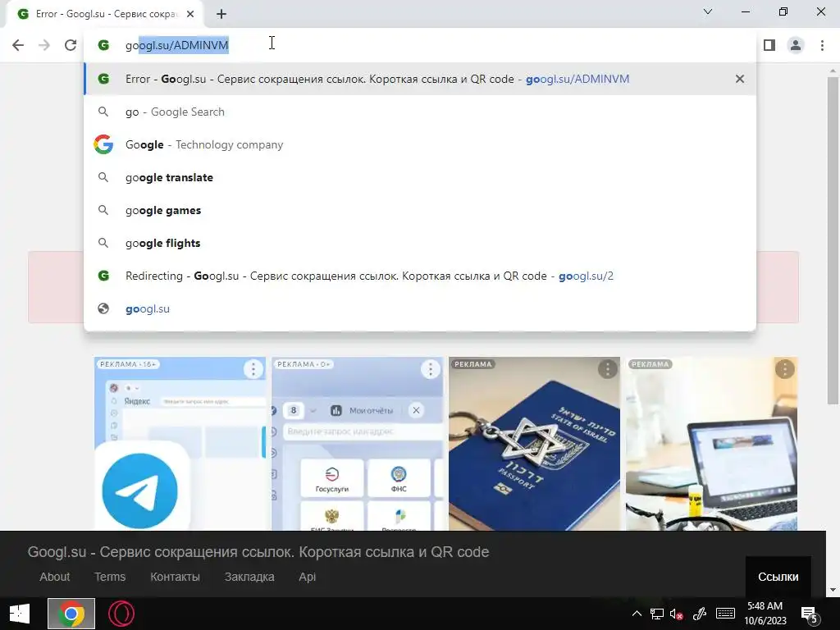
Task: Open Chrome's three-dot menu
Action: pos(822,45)
